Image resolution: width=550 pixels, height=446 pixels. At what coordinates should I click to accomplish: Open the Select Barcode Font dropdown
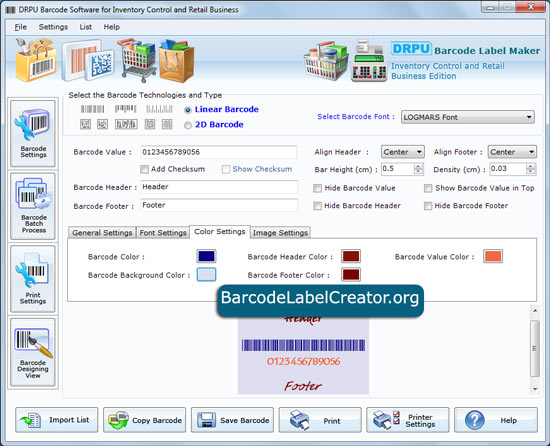pyautogui.click(x=468, y=117)
